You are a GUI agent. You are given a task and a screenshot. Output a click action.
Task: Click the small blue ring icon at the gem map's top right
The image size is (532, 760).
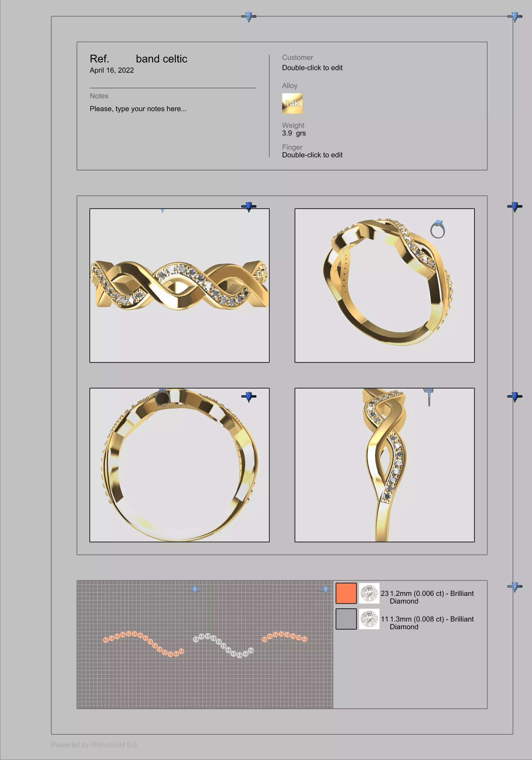point(324,589)
